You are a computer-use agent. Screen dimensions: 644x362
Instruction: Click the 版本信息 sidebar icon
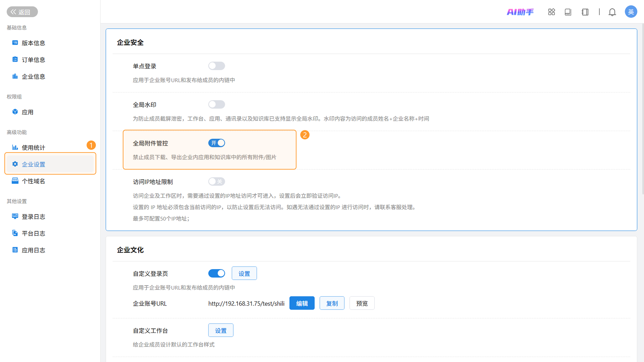point(15,43)
